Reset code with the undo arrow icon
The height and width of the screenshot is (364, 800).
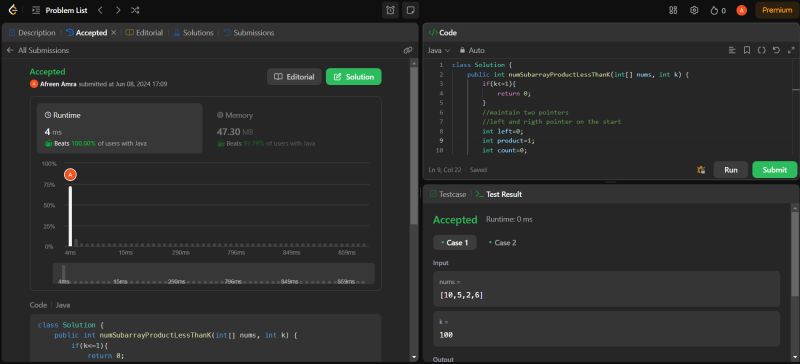click(776, 50)
